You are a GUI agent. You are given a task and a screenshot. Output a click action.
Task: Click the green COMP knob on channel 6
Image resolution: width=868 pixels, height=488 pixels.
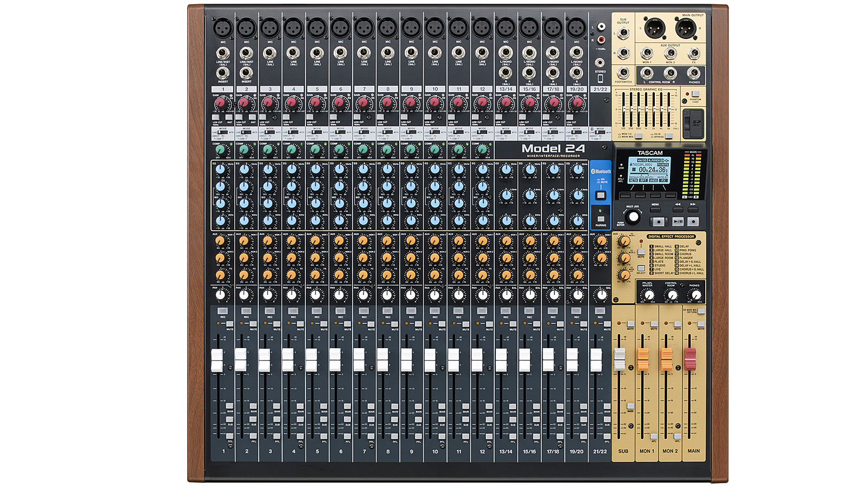coord(339,149)
